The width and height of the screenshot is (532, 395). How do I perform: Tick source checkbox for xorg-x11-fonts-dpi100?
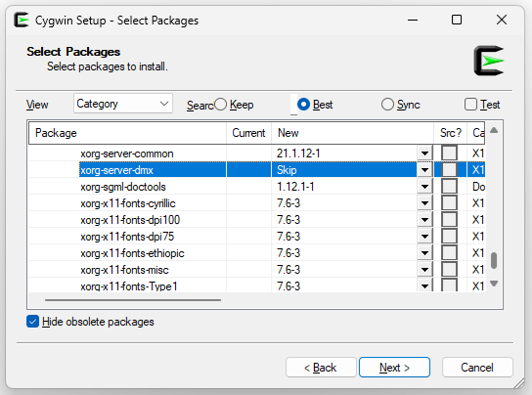(x=449, y=220)
